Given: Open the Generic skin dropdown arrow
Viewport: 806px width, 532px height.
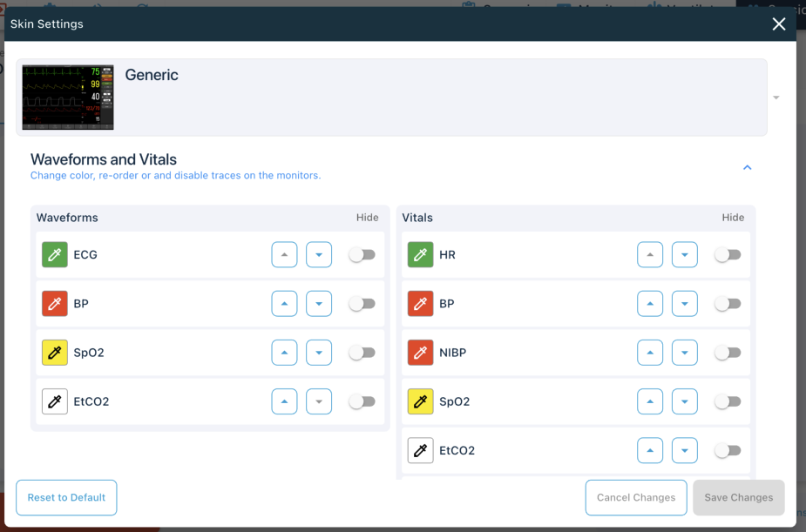Looking at the screenshot, I should [x=776, y=98].
